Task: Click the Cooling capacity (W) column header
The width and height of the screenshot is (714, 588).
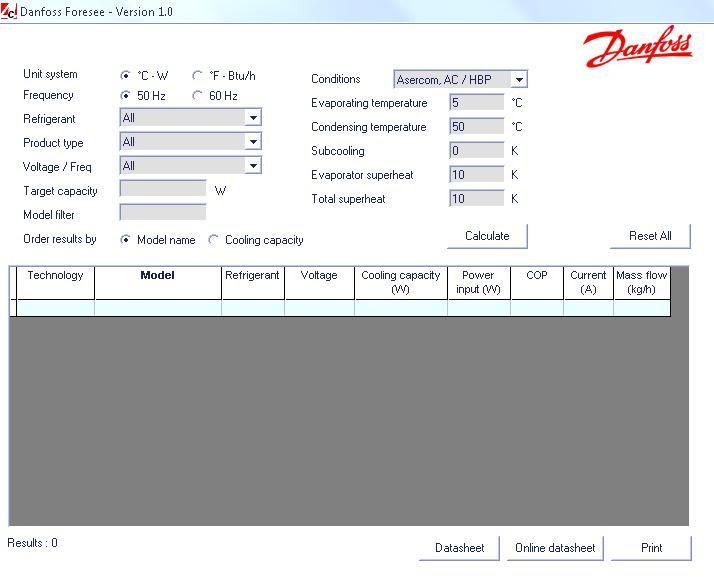Action: tap(401, 283)
